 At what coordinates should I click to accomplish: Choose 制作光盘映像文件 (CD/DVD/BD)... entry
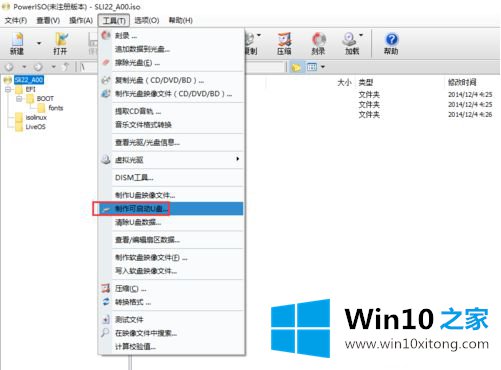coord(171,94)
